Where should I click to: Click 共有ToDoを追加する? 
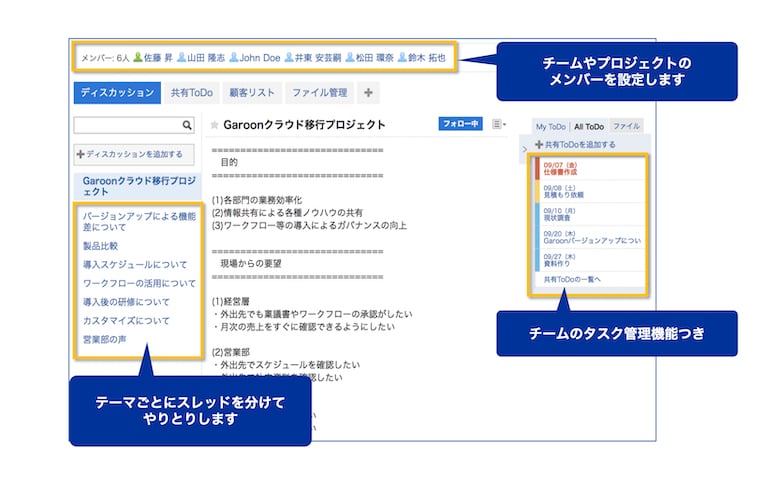coord(575,145)
